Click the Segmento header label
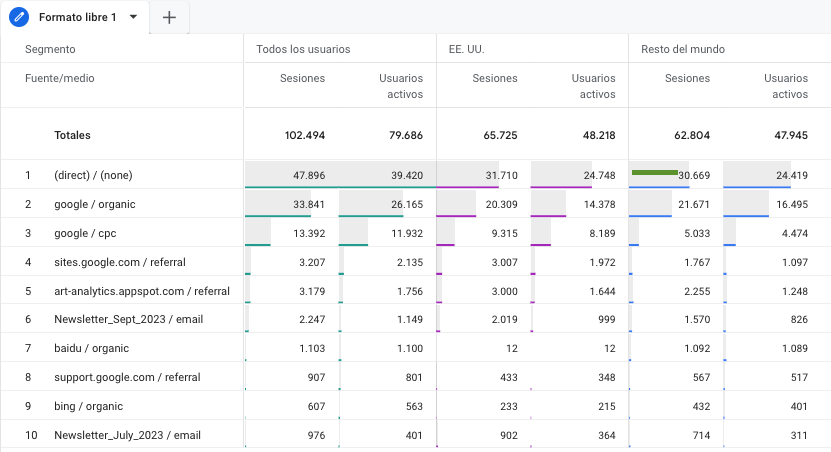Viewport: 831px width, 452px height. click(x=50, y=49)
